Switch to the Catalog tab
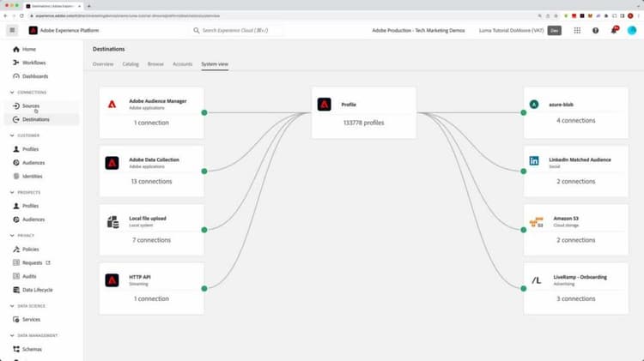644x361 pixels. [x=131, y=64]
